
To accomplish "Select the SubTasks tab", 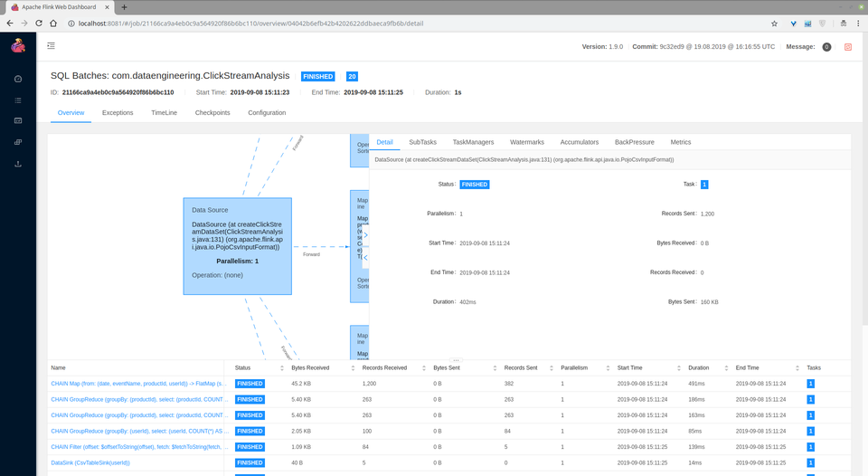I will 422,142.
